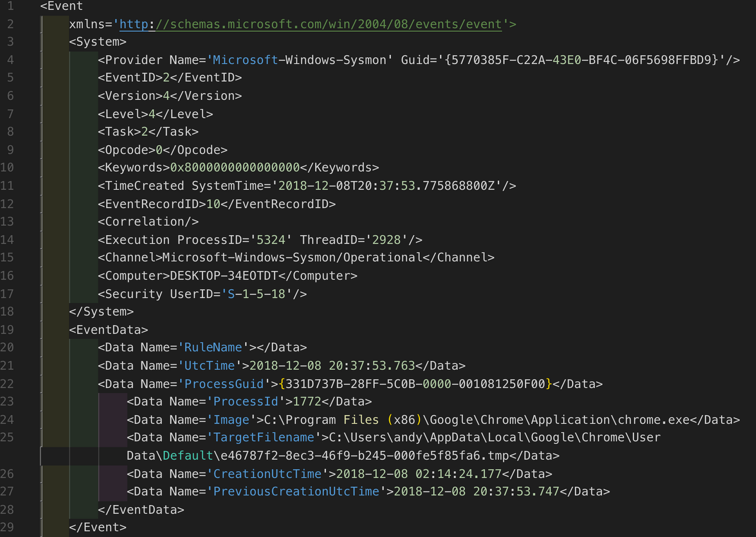Click the closing </Event> tag

[98, 527]
